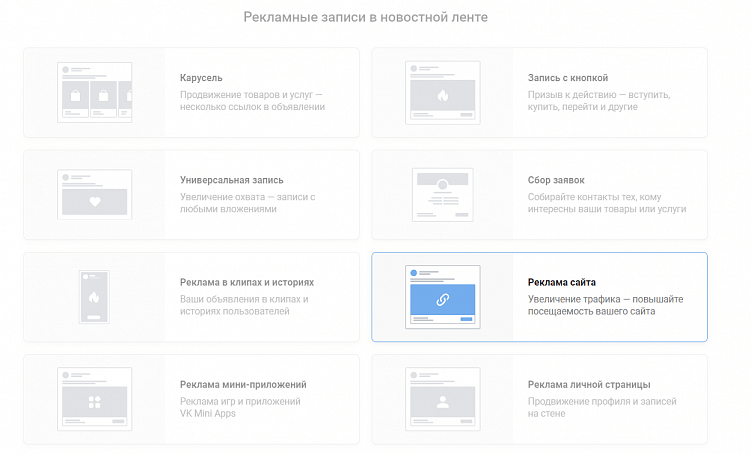Click description 'Собирайте контакты тех, кому'

pyautogui.click(x=594, y=197)
